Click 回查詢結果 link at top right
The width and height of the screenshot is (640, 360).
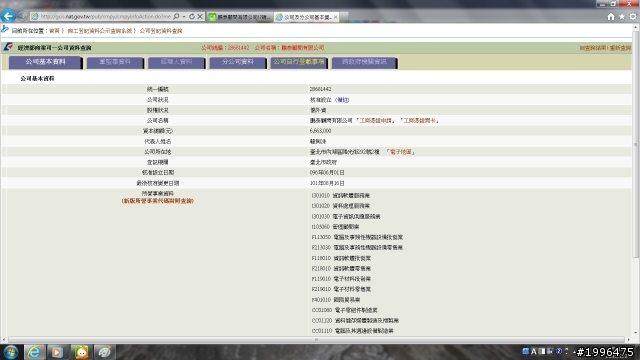coord(593,48)
